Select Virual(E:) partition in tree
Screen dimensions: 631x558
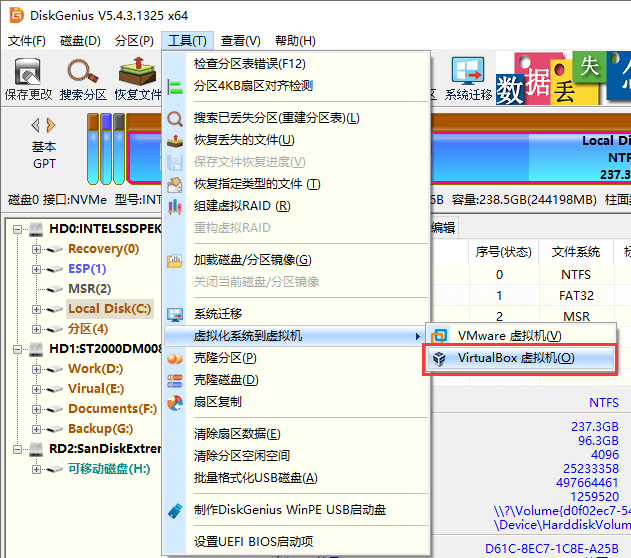click(x=96, y=389)
